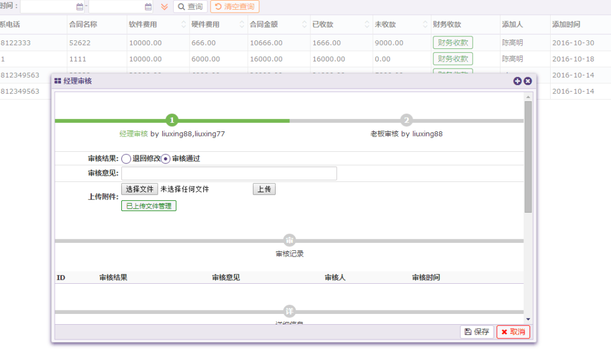Image resolution: width=611 pixels, height=364 pixels.
Task: Click the calendar icon of start date field
Action: tap(80, 7)
